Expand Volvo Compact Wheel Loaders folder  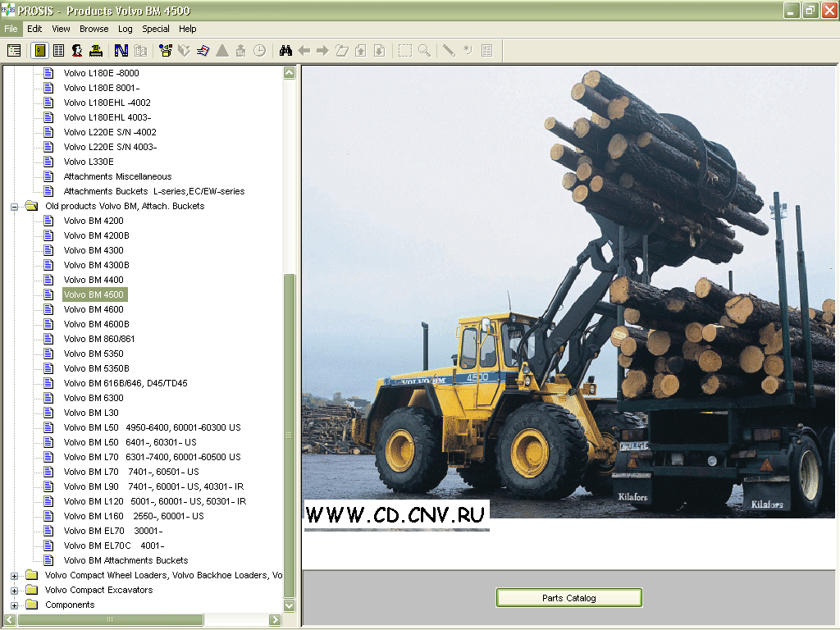[x=15, y=576]
